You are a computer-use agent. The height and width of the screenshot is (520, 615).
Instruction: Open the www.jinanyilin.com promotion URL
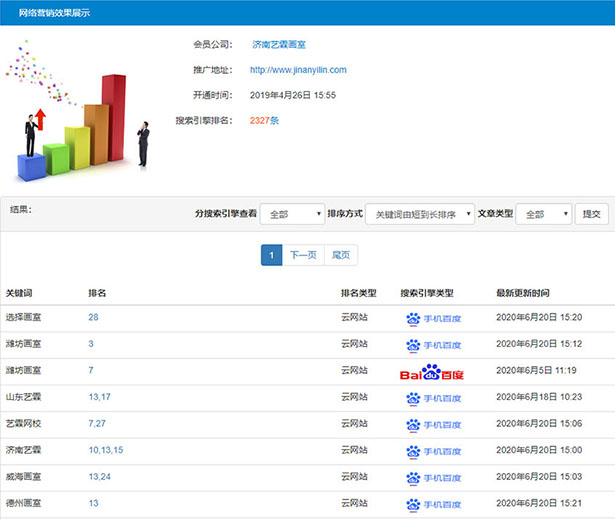point(298,70)
